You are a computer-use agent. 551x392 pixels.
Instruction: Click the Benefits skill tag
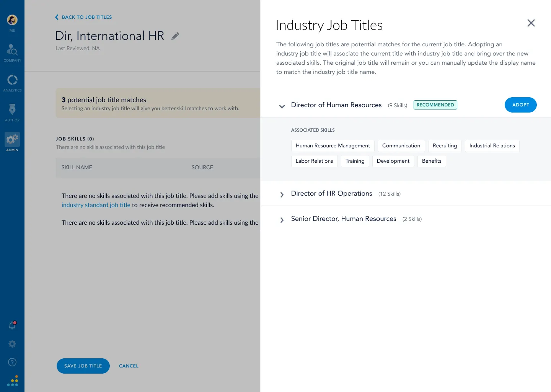point(432,161)
